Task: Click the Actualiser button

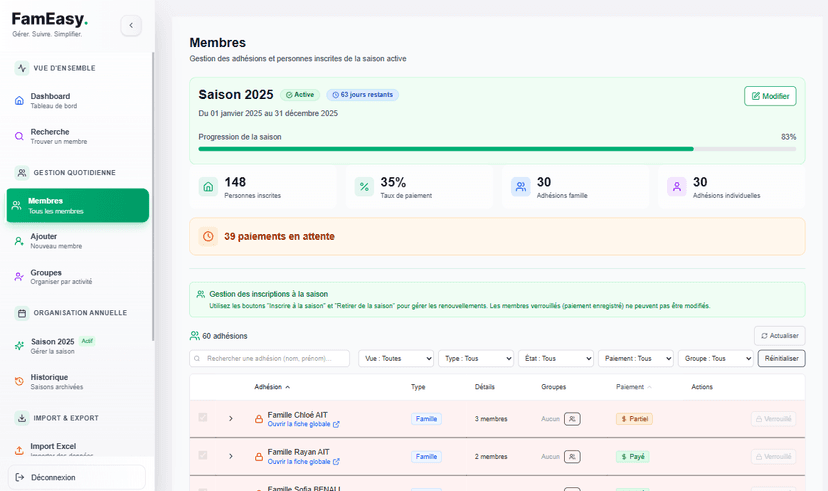Action: (x=779, y=336)
